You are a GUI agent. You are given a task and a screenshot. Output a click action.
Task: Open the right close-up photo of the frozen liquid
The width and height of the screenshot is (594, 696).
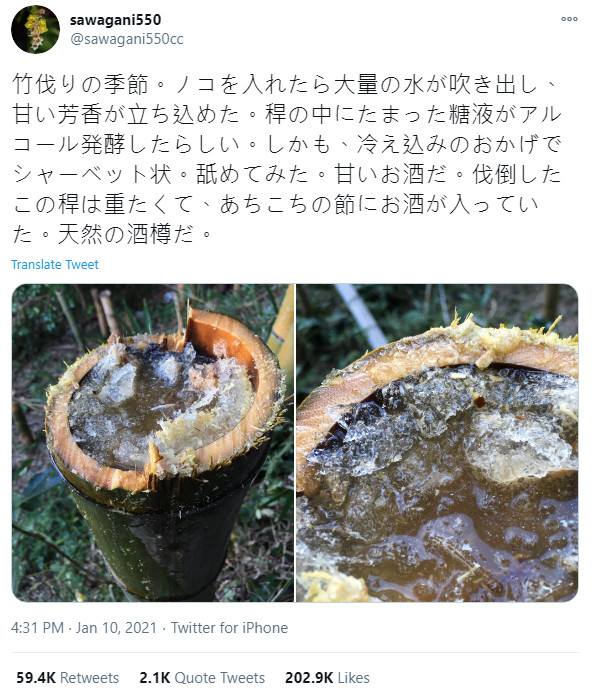point(437,443)
